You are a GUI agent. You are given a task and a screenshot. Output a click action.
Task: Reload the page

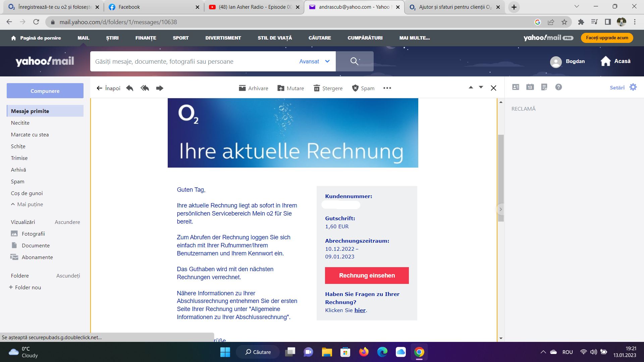[36, 22]
